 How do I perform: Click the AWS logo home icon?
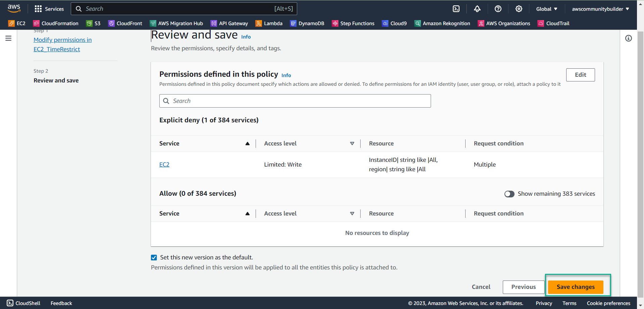(14, 8)
